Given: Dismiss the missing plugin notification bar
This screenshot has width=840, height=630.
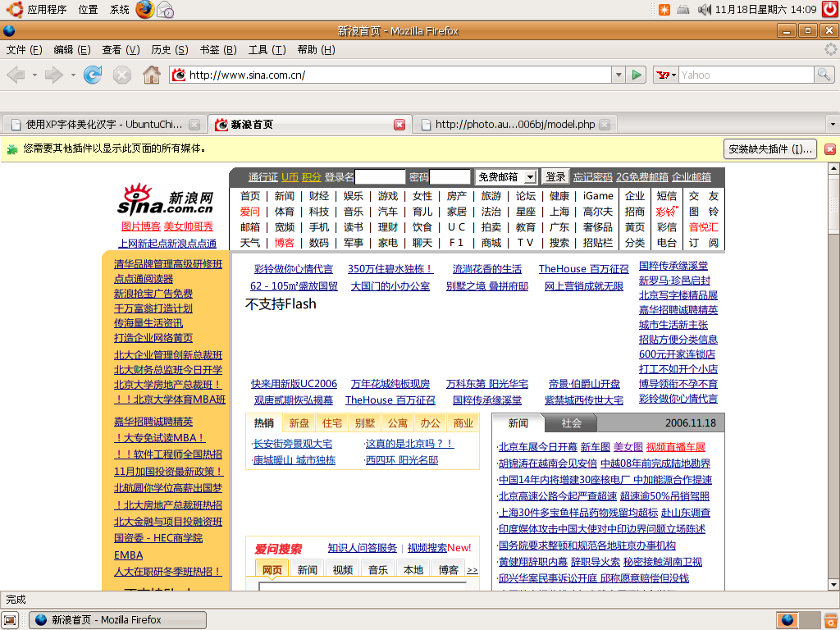Looking at the screenshot, I should point(830,149).
